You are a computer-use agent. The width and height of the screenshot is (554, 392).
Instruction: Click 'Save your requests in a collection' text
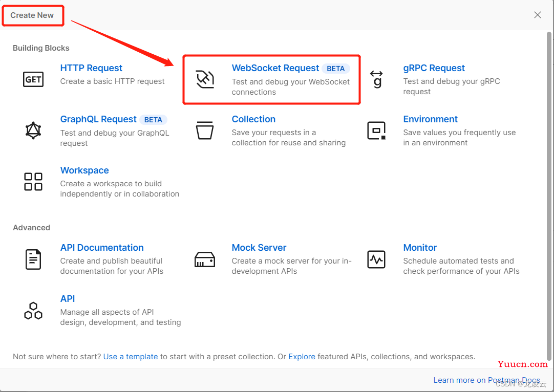click(x=289, y=137)
